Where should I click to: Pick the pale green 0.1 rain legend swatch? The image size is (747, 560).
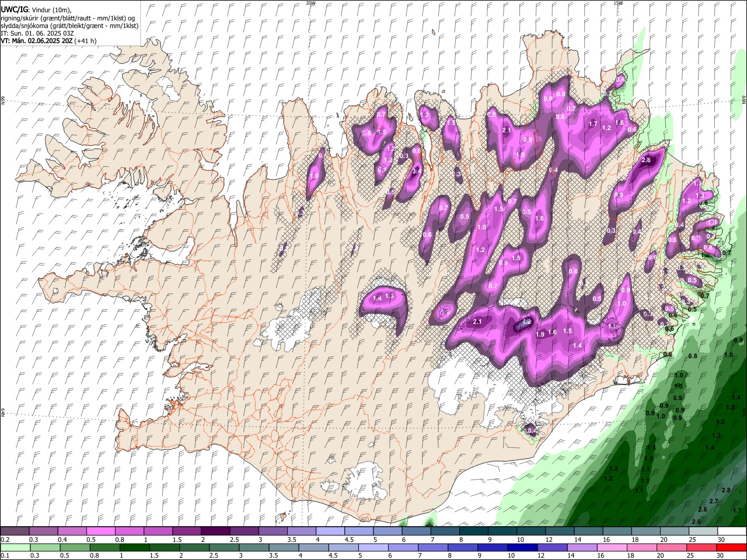(x=15, y=548)
